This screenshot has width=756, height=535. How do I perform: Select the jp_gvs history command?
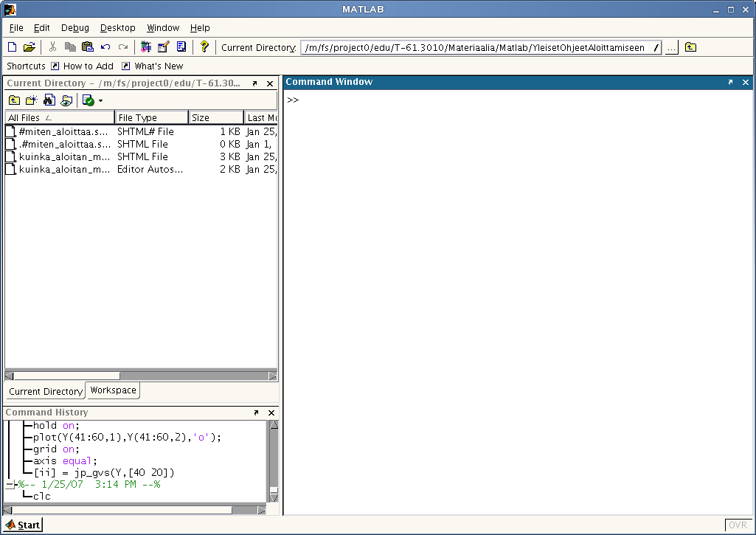tap(104, 472)
